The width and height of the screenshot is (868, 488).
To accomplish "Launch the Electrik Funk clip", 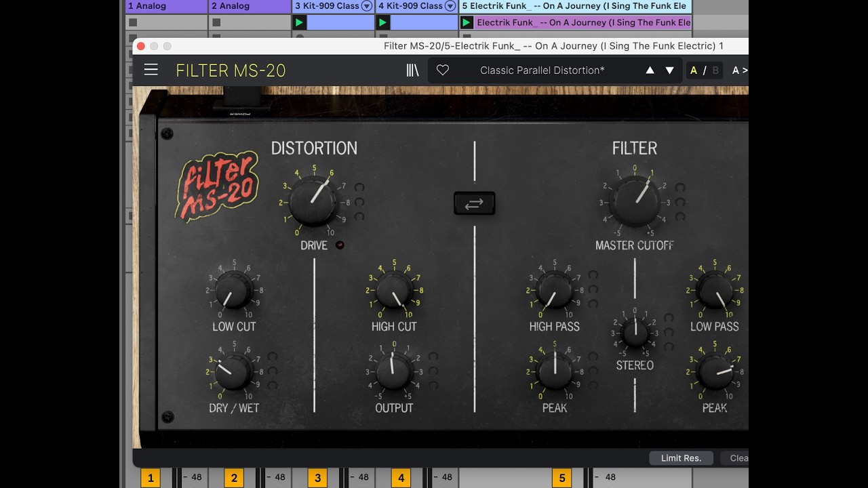I will [x=466, y=22].
